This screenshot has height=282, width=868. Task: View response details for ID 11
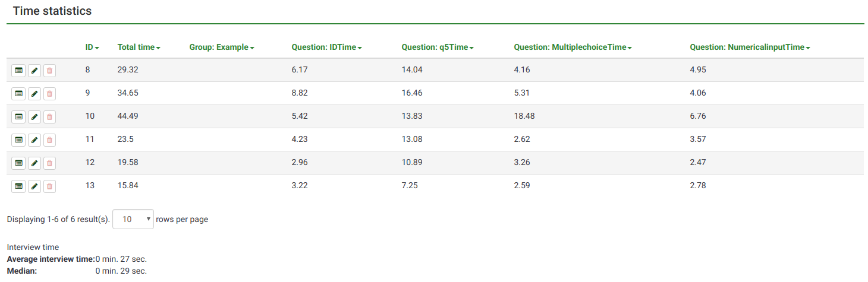point(18,140)
